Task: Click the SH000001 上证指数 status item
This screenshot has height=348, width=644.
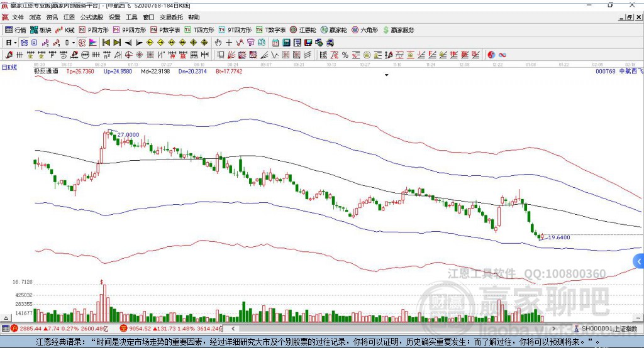Action: tap(606, 329)
